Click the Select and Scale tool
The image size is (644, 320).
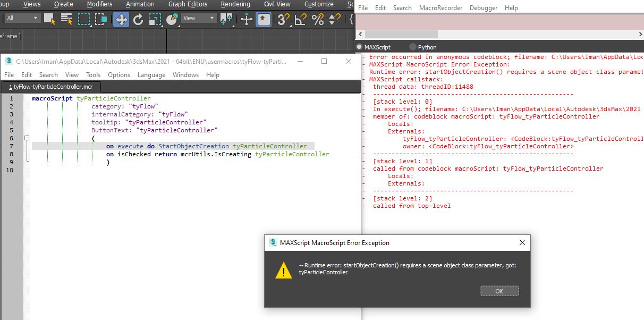coord(155,20)
